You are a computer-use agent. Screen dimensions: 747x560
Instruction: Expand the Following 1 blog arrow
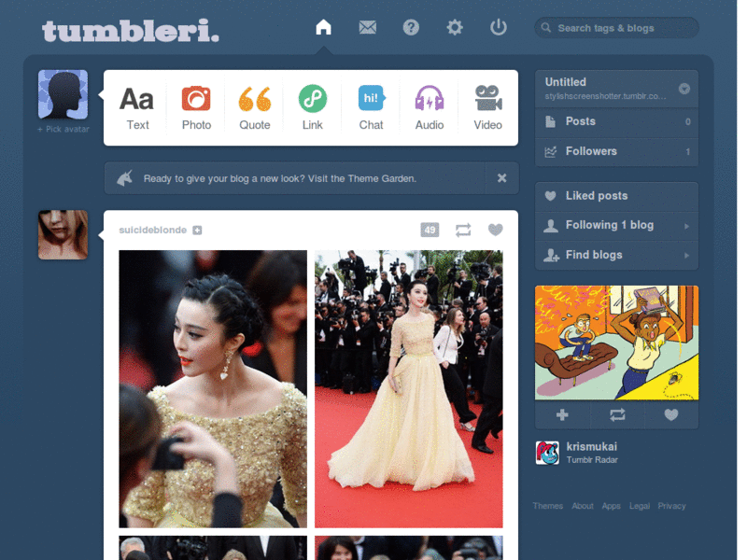pyautogui.click(x=686, y=226)
